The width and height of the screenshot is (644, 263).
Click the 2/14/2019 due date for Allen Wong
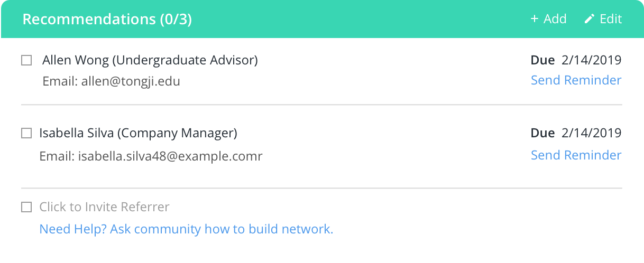pos(591,60)
